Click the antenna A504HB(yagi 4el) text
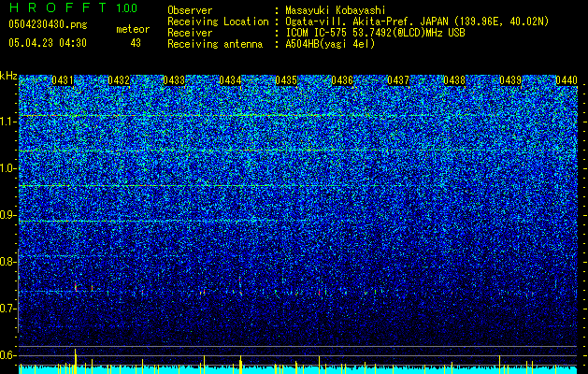 coord(330,44)
